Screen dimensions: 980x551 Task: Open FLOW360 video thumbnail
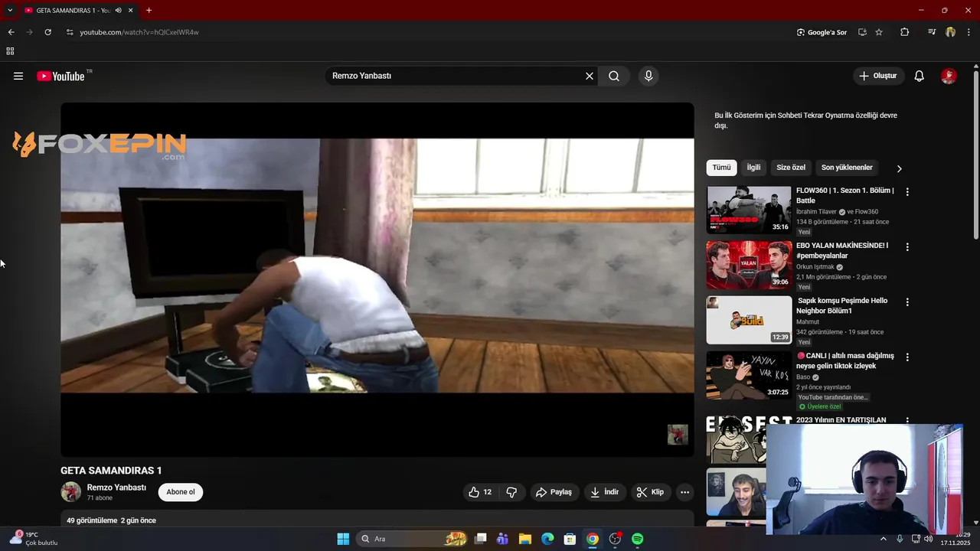tap(749, 210)
